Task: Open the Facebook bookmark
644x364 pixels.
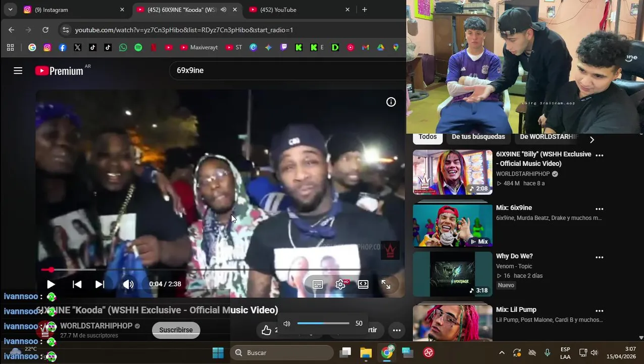Action: [63, 48]
